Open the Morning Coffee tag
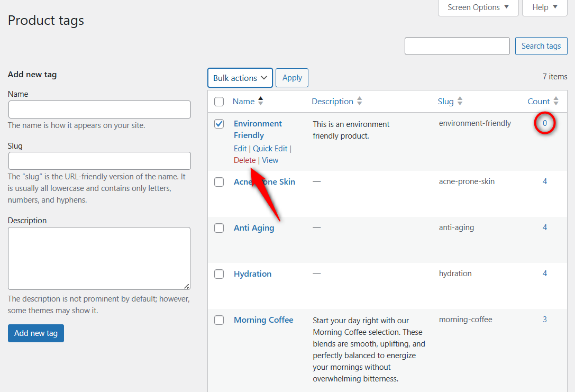Image resolution: width=575 pixels, height=392 pixels. coord(263,320)
